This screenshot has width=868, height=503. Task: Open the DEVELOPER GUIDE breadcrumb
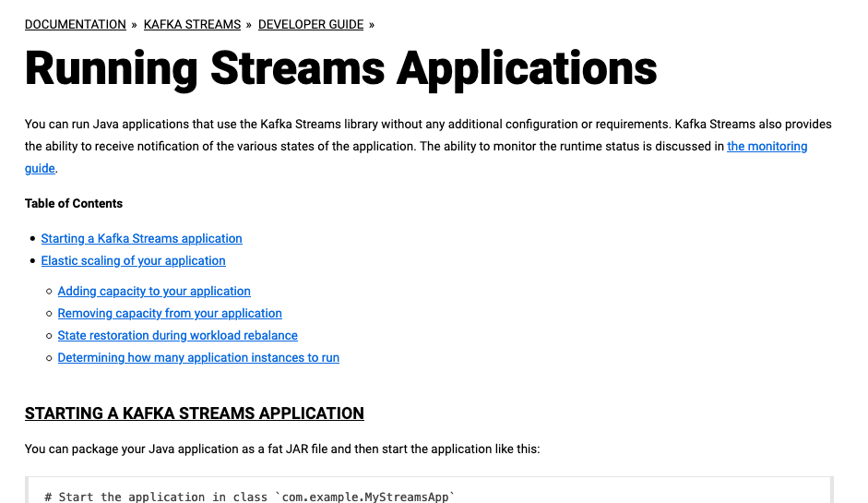311,24
